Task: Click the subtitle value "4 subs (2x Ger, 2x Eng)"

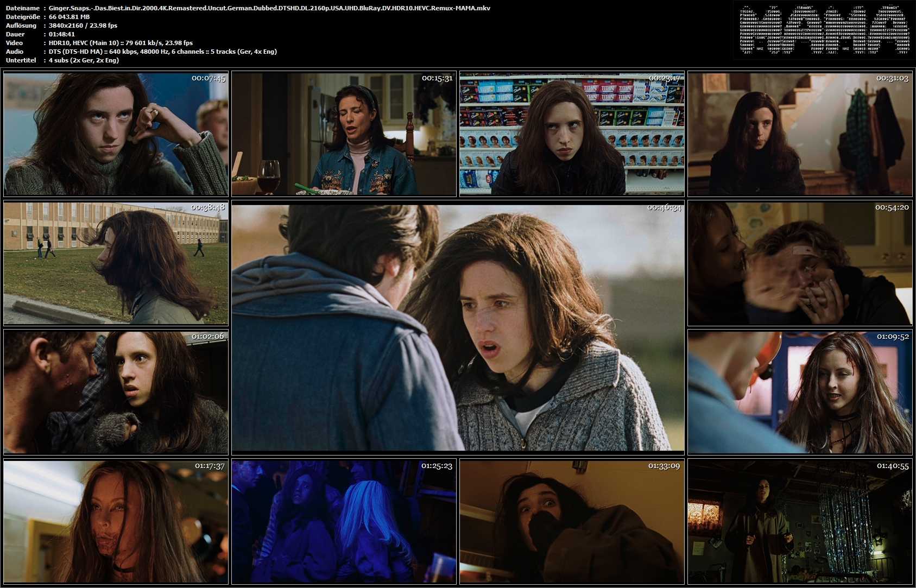Action: [84, 60]
